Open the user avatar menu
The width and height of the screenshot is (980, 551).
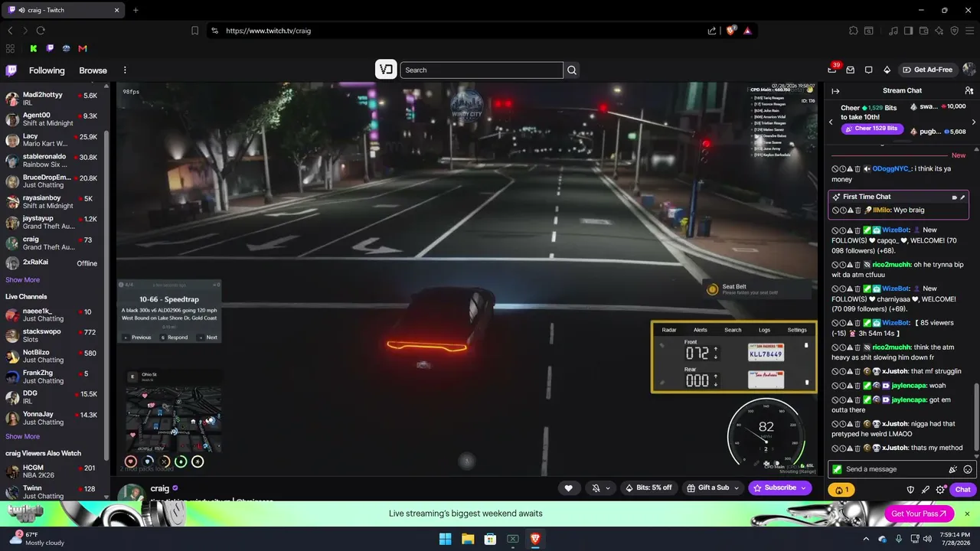tap(969, 70)
